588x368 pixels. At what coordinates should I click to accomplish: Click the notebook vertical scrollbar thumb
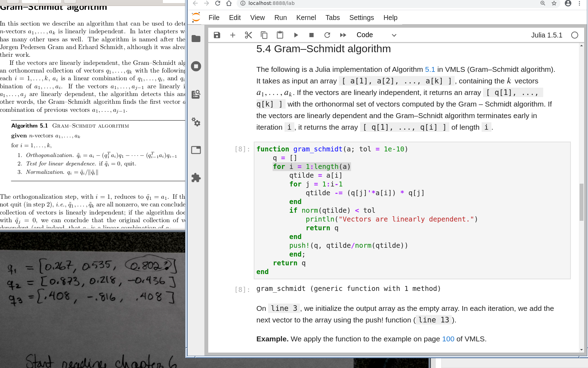click(582, 202)
